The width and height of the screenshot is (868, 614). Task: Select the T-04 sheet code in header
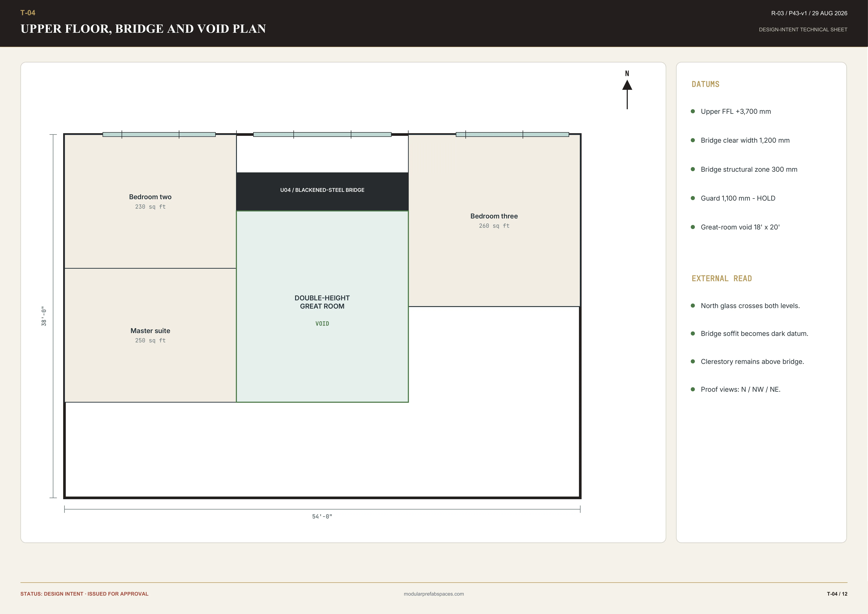[28, 13]
